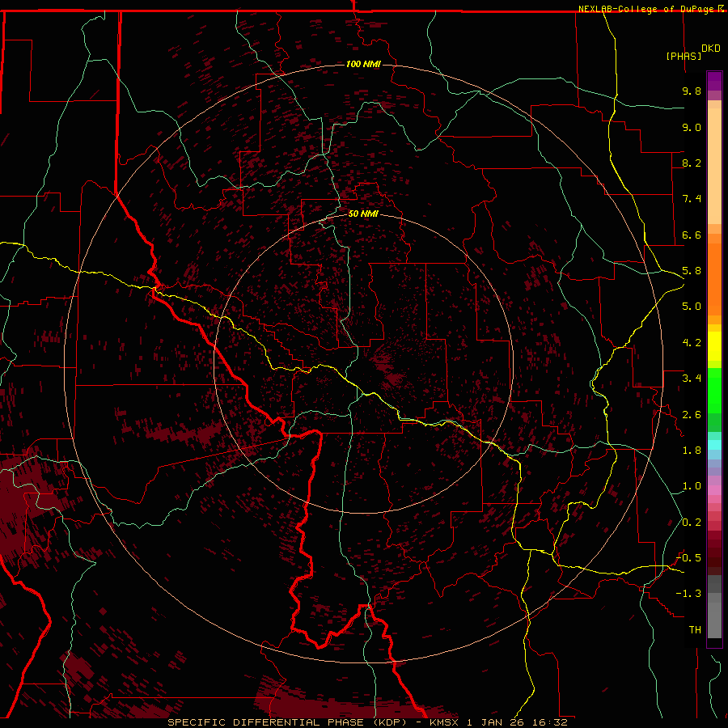
Task: Click the pale peach band of the color scale
Action: (714, 166)
